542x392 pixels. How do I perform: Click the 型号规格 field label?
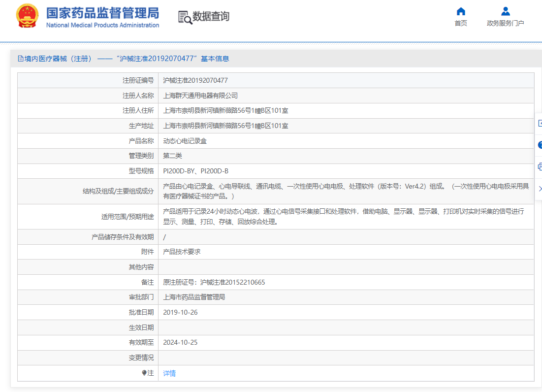[141, 171]
